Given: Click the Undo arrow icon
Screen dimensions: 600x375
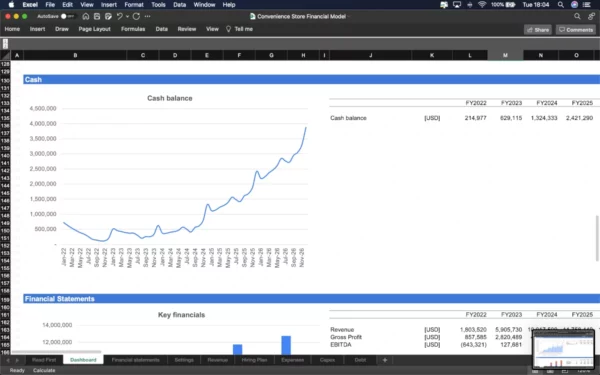Looking at the screenshot, I should pyautogui.click(x=119, y=16).
